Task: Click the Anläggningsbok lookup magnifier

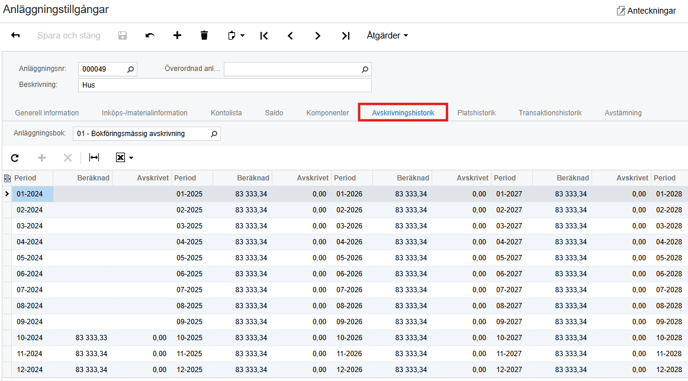Action: tap(214, 134)
